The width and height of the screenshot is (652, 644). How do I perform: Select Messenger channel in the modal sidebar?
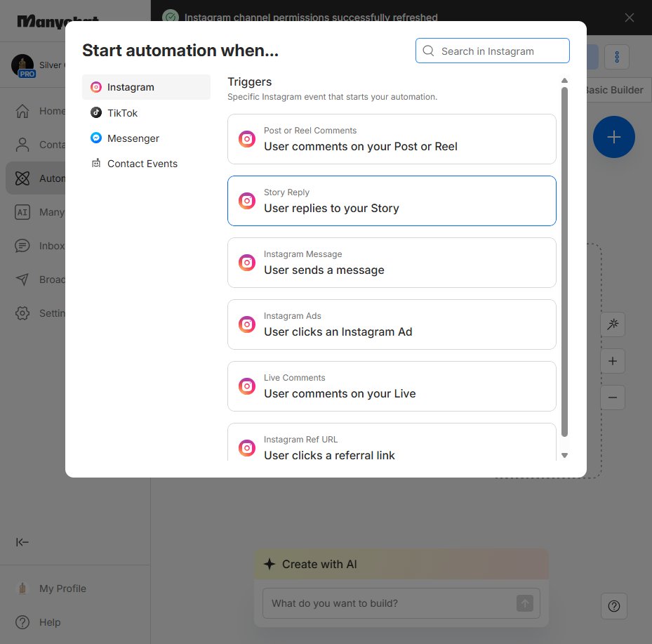tap(146, 138)
